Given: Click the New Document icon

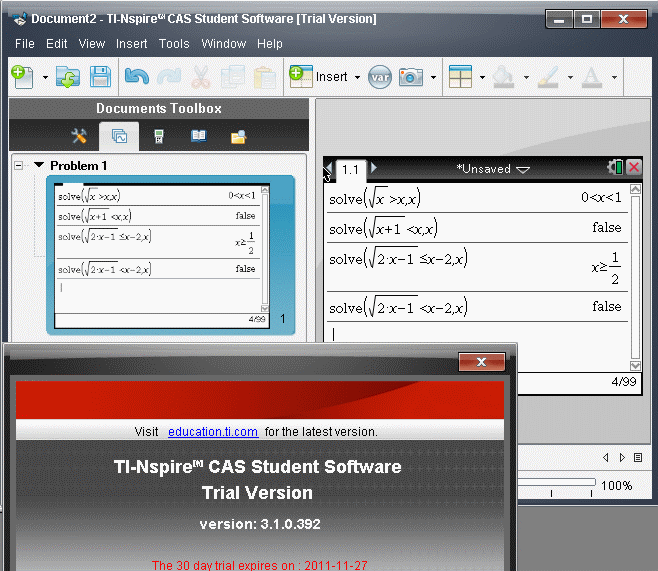Looking at the screenshot, I should 22,77.
